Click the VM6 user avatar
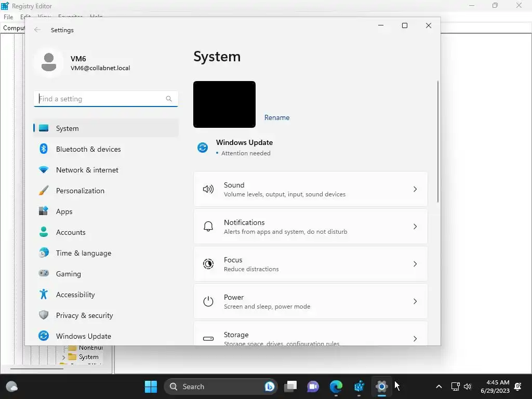532x399 pixels. (x=48, y=62)
